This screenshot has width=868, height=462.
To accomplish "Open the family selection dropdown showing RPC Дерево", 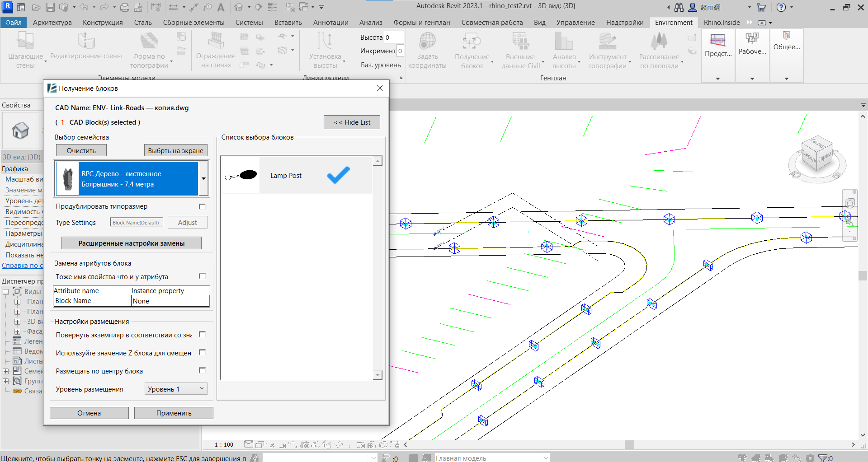I will (x=204, y=178).
